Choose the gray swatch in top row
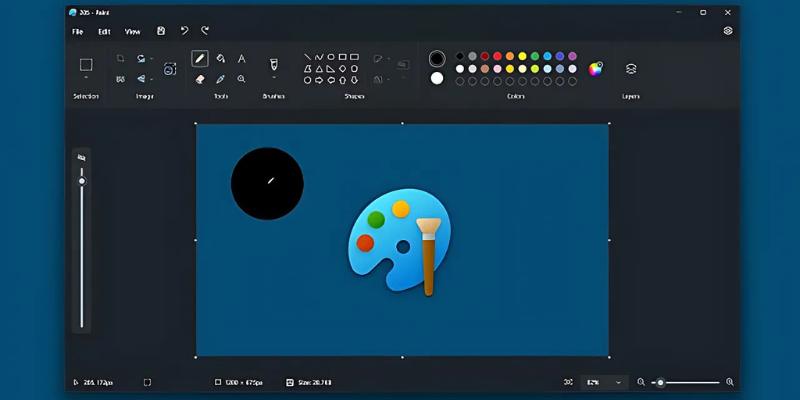 (x=472, y=56)
